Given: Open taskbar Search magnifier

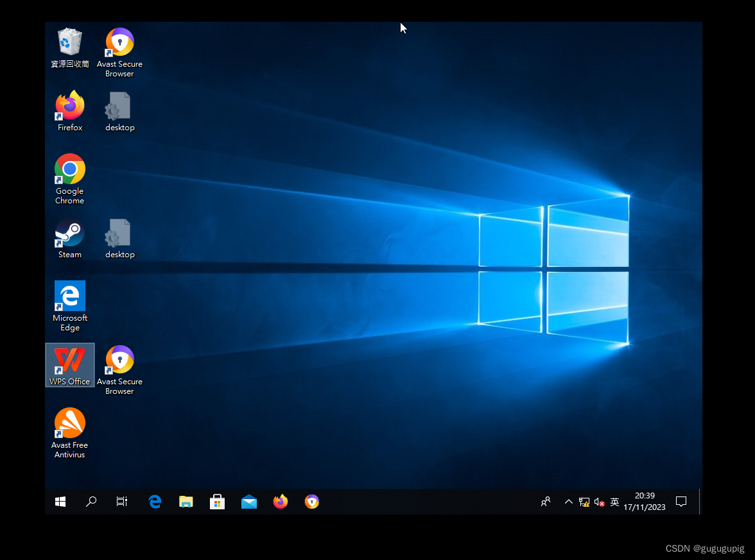Looking at the screenshot, I should coord(91,502).
